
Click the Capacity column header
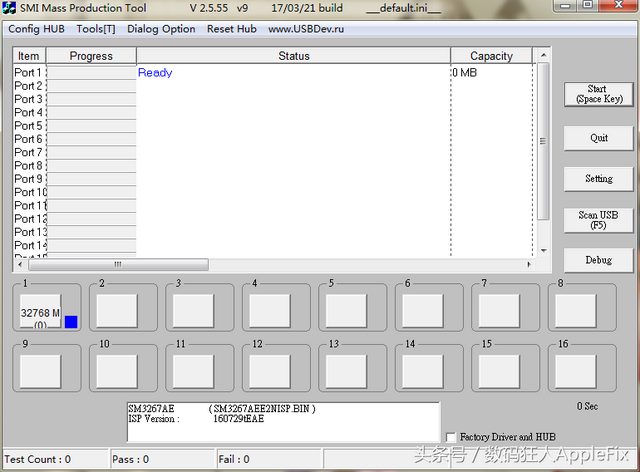point(491,56)
